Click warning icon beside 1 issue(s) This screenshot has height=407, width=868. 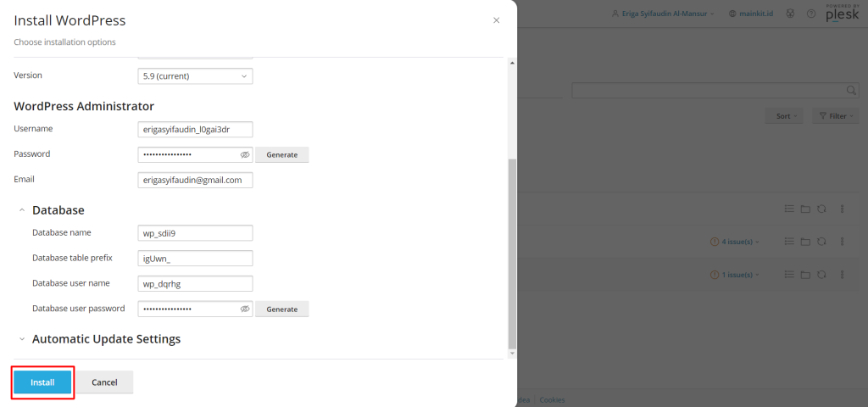coord(714,275)
